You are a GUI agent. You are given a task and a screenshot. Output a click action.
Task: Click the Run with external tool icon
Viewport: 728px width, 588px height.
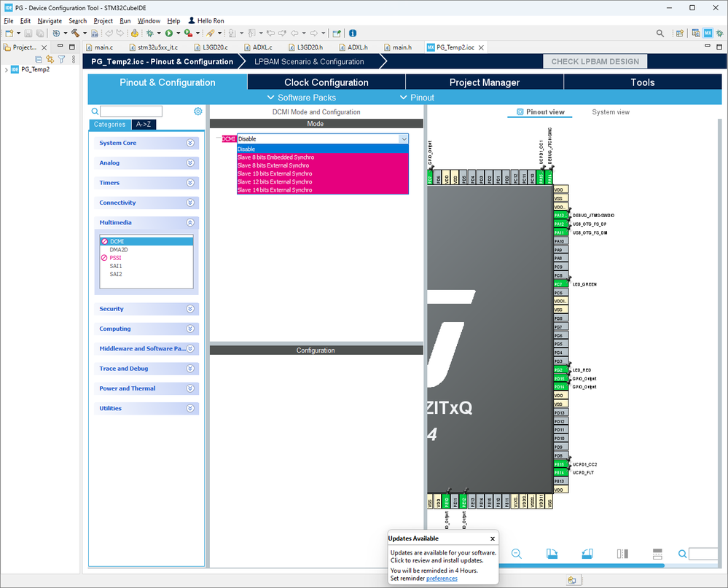point(188,33)
